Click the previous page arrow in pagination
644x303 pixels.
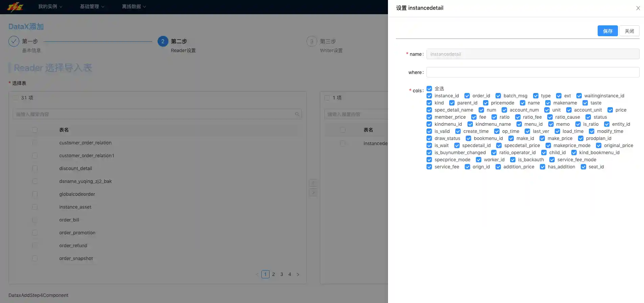[257, 274]
